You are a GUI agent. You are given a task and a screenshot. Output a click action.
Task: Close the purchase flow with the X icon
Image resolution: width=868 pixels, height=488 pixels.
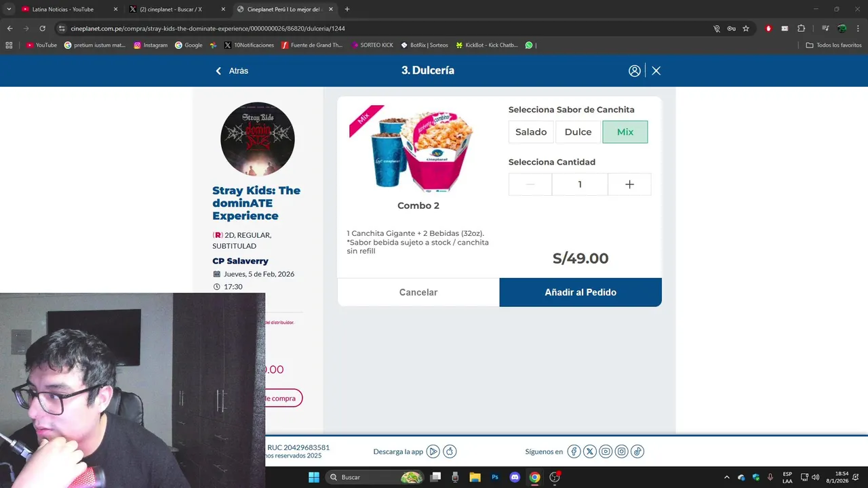click(656, 70)
